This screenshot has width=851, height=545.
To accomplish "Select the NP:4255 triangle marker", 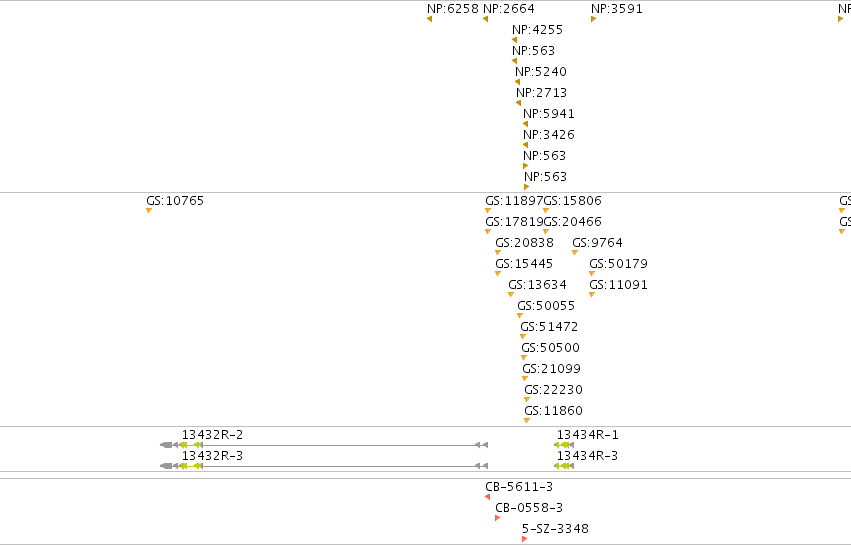I will tap(515, 40).
